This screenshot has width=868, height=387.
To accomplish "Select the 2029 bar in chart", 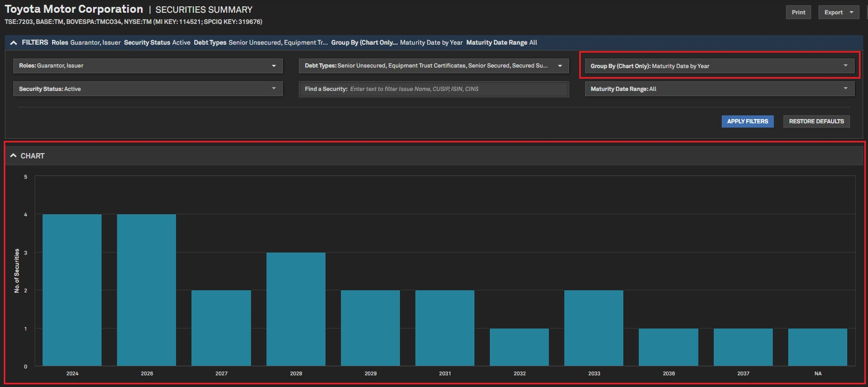I will (x=370, y=328).
